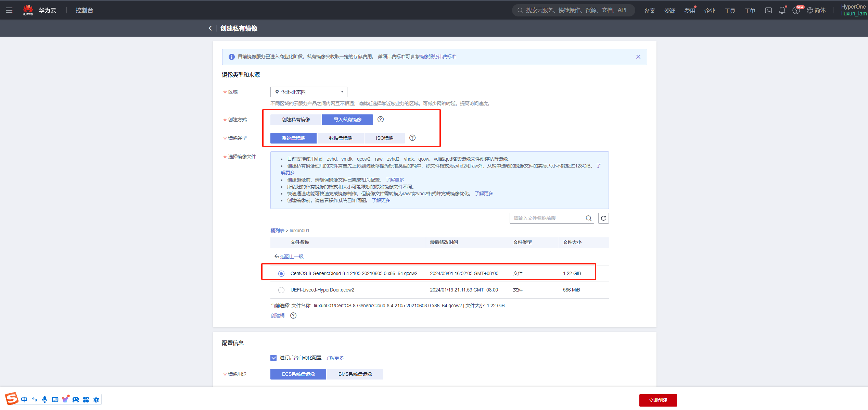Close the billing notice banner
The image size is (868, 410).
638,57
